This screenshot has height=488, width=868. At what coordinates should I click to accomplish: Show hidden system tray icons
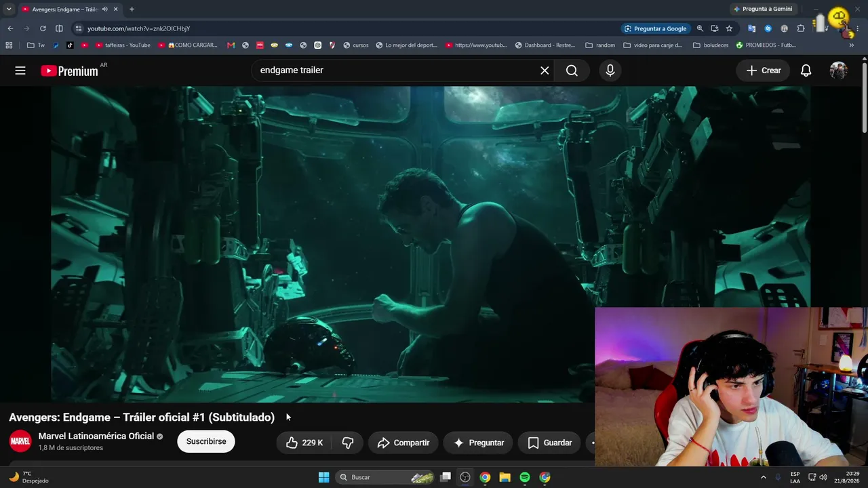(764, 477)
